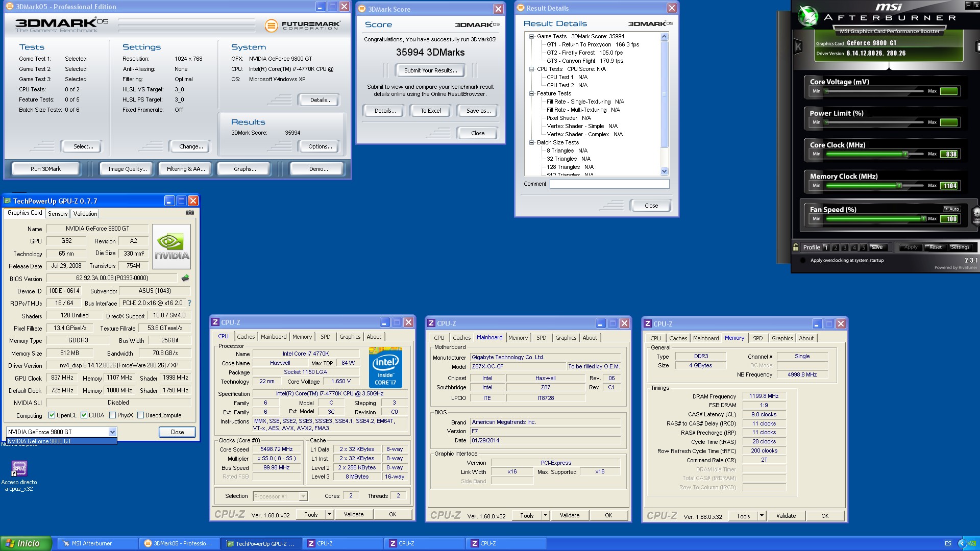Select Afterburner profile slot 4
Screen dimensions: 980x551
tap(854, 247)
